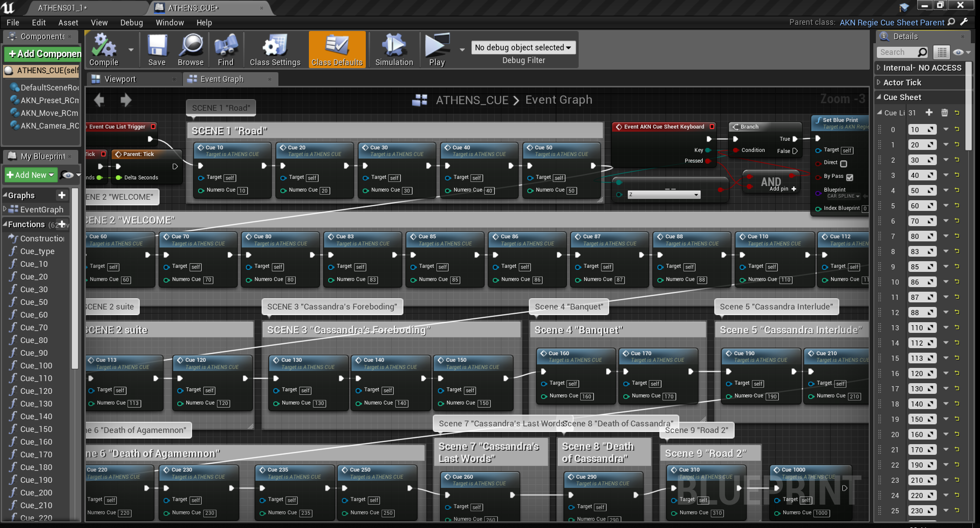Toggle the Class Defaults toolbar button
This screenshot has height=528, width=980.
337,50
